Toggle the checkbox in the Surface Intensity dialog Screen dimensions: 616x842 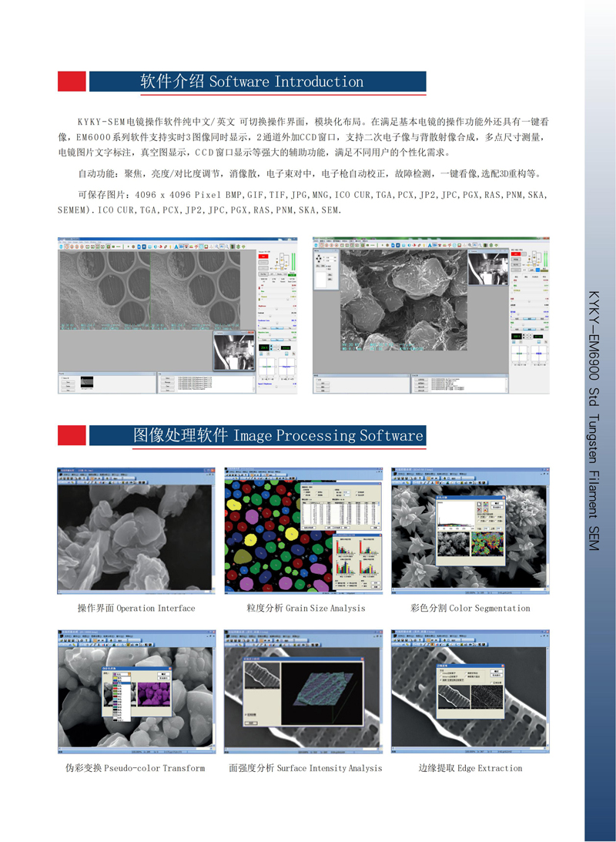coord(246,715)
